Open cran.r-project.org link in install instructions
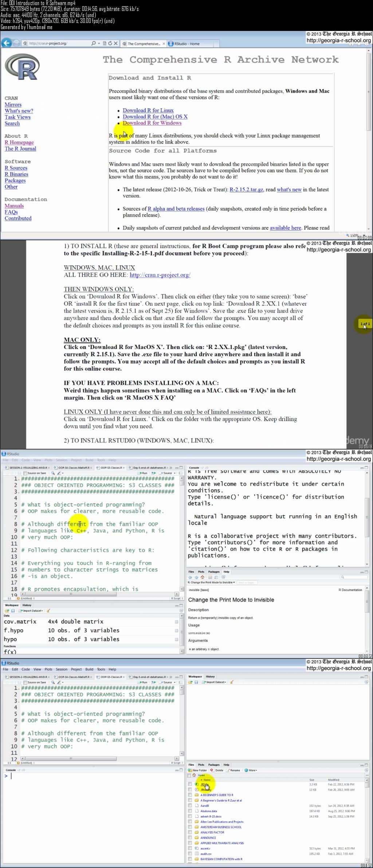Viewport: 373px width, 868px height. pos(160,275)
